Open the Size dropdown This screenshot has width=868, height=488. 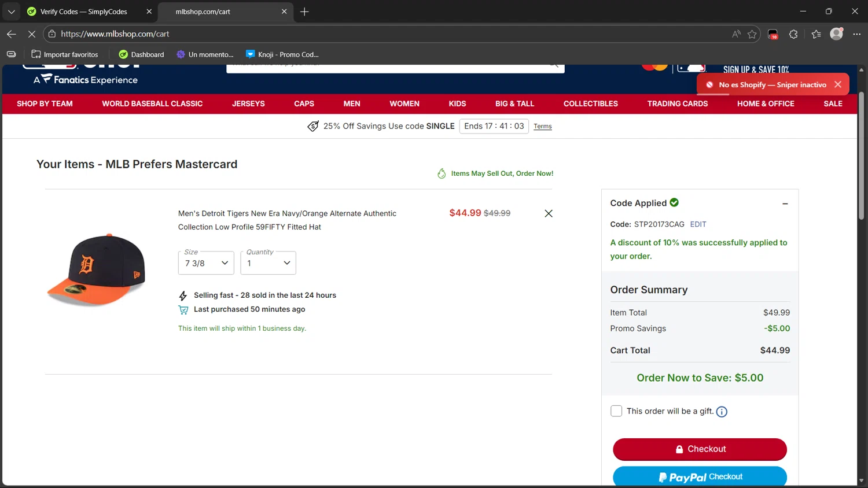coord(206,263)
